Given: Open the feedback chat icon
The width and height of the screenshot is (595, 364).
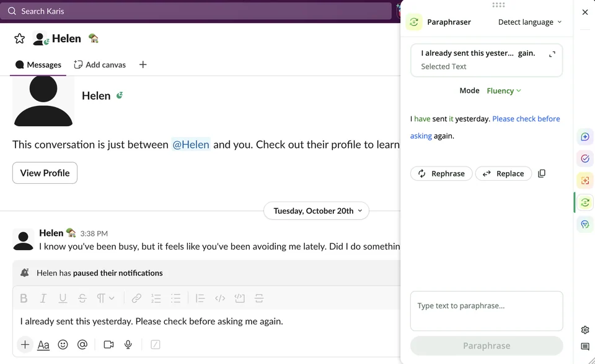Looking at the screenshot, I should (584, 347).
